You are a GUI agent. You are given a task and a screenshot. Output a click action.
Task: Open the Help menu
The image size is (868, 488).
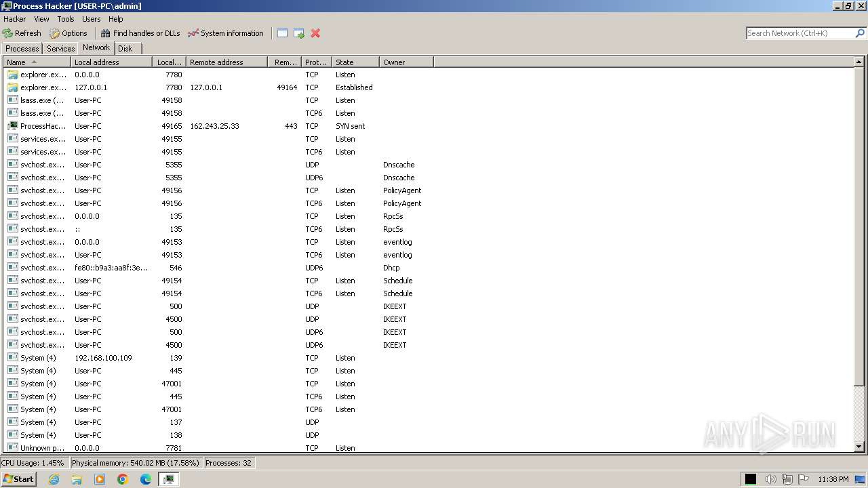coord(116,19)
